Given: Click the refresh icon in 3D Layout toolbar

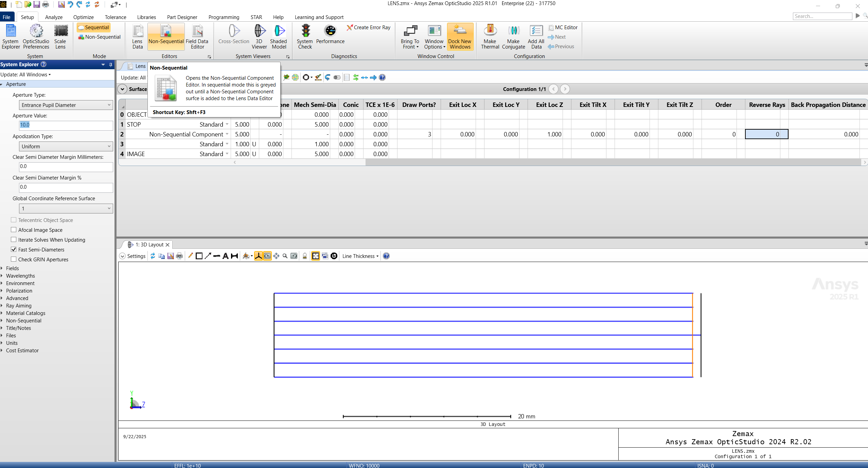Looking at the screenshot, I should pyautogui.click(x=153, y=256).
